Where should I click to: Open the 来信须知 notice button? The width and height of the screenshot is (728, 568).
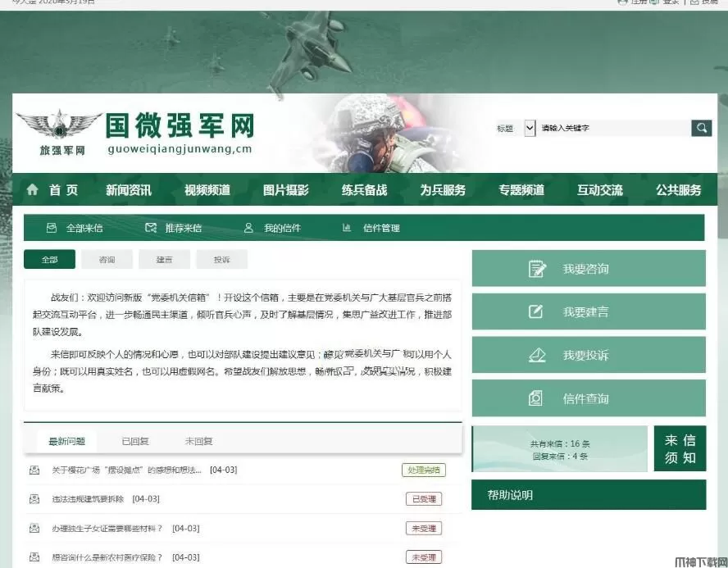click(x=680, y=448)
